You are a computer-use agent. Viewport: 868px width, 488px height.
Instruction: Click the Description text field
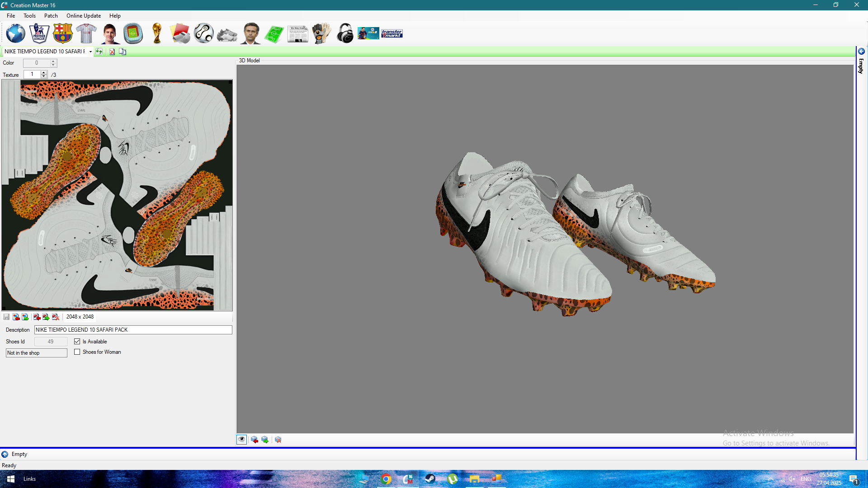tap(133, 330)
